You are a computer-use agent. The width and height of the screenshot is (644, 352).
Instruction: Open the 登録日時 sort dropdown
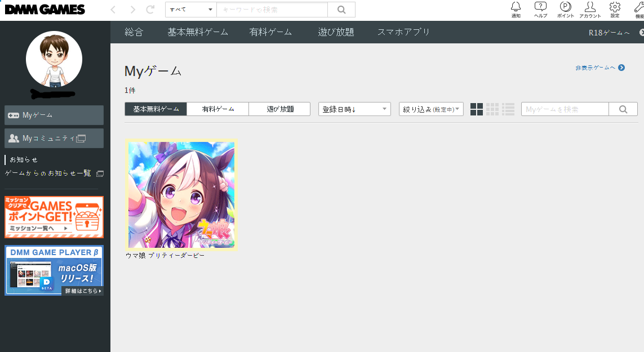pos(354,109)
